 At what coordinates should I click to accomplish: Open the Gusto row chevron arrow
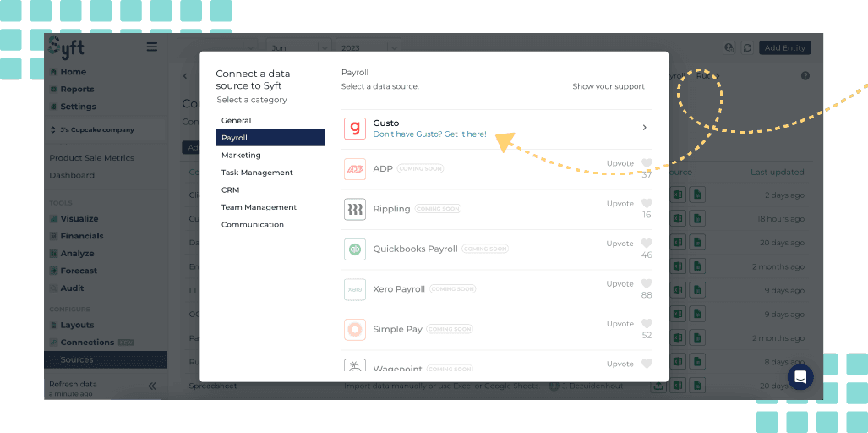pos(644,128)
